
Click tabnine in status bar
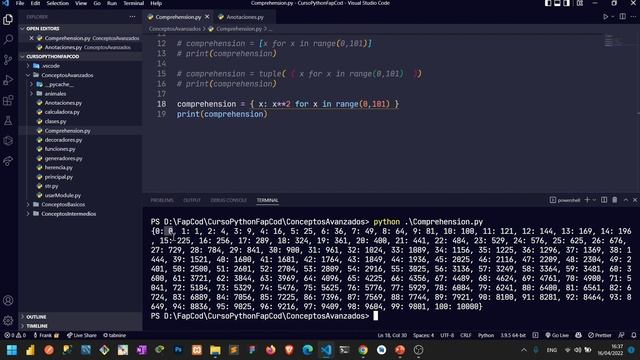tap(114, 336)
